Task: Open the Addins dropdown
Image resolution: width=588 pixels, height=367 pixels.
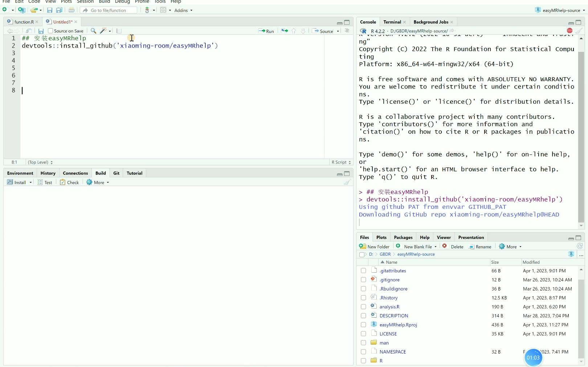Action: 183,10
